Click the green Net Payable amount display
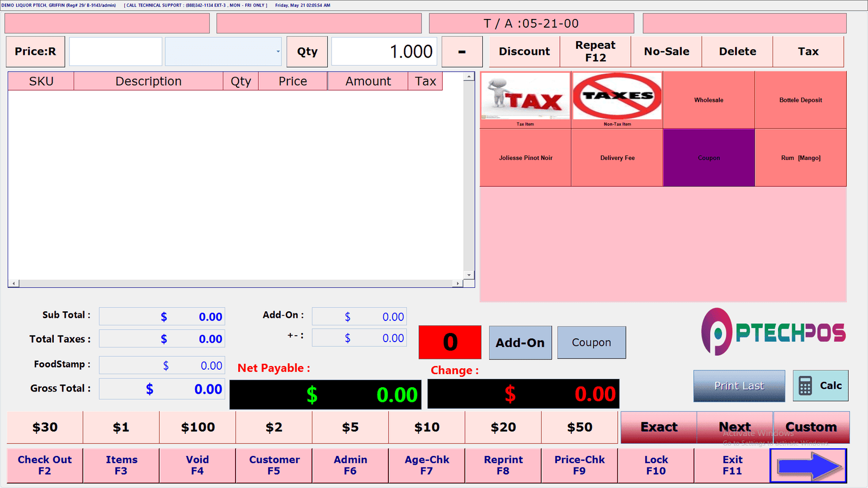The width and height of the screenshot is (868, 488). [325, 395]
